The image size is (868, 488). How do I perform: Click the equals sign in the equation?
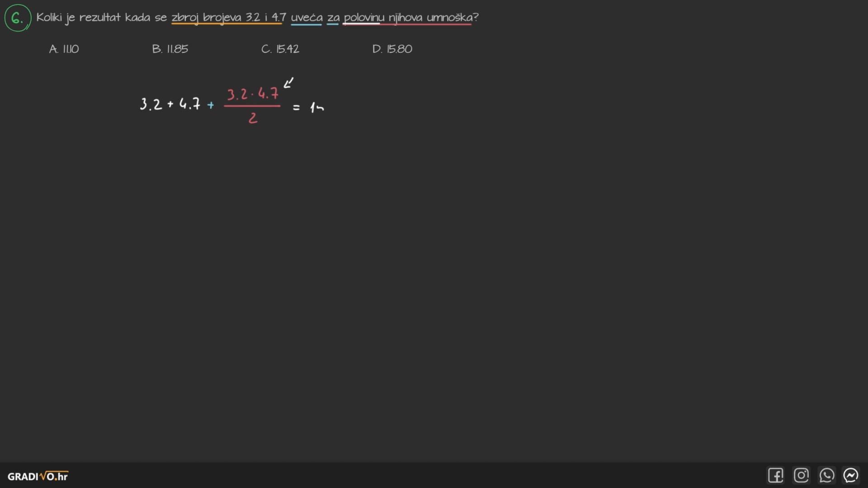pyautogui.click(x=296, y=108)
